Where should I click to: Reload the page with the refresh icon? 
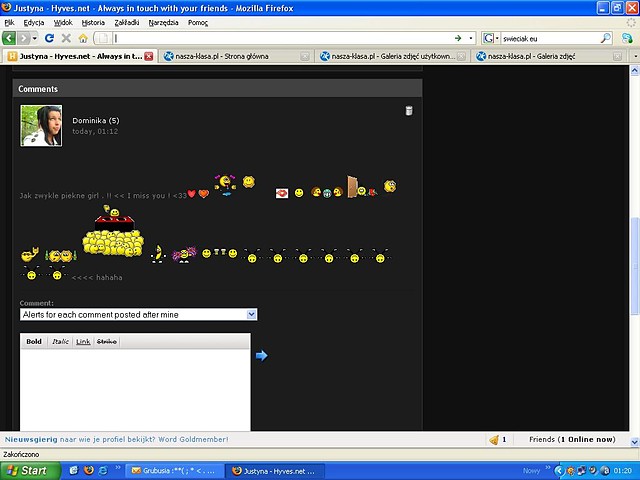[49, 38]
